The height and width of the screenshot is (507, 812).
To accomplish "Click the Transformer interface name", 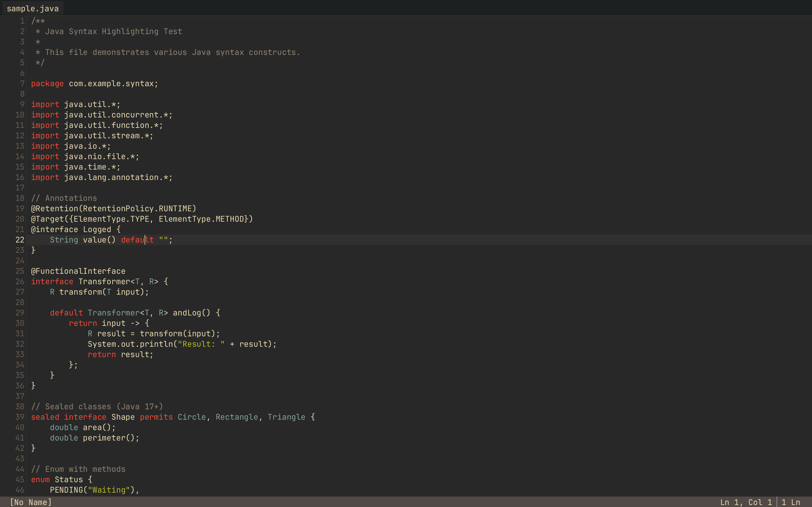I will pyautogui.click(x=104, y=281).
